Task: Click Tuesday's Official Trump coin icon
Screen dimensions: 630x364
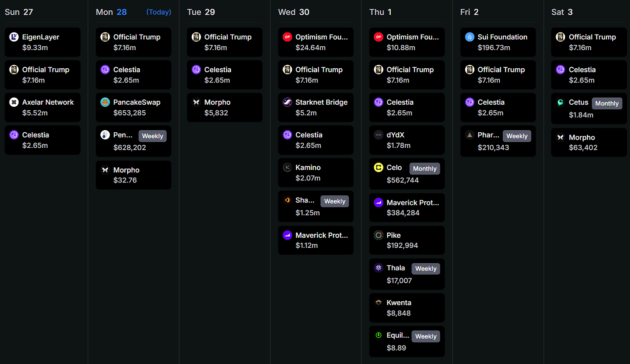Action: 196,37
